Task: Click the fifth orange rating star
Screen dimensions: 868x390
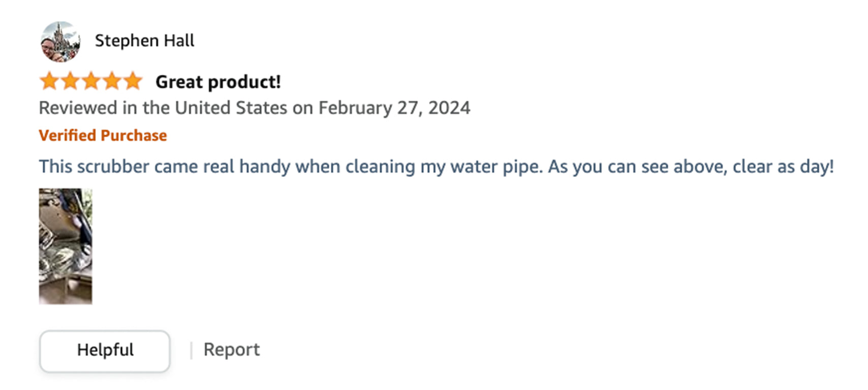Action: pos(133,81)
